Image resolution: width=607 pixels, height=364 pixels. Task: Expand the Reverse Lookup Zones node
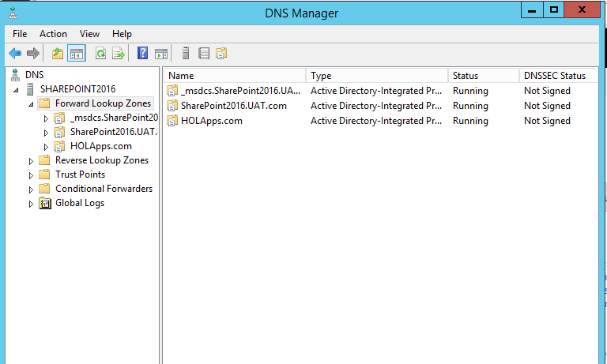(x=32, y=161)
